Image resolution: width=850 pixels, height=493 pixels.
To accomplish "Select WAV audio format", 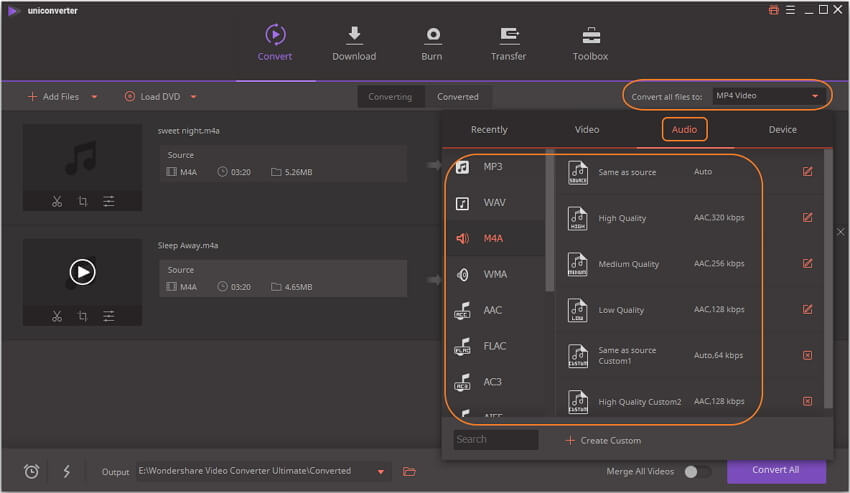I will pyautogui.click(x=494, y=202).
